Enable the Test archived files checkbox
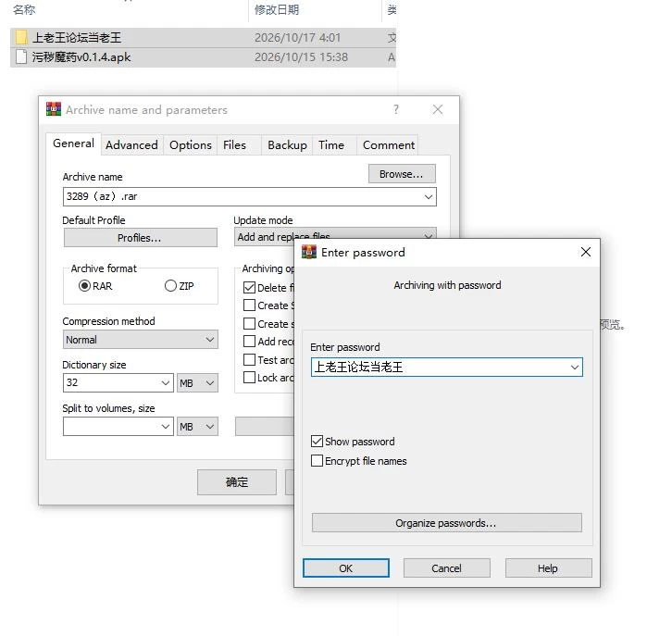This screenshot has width=672, height=636. (x=249, y=359)
